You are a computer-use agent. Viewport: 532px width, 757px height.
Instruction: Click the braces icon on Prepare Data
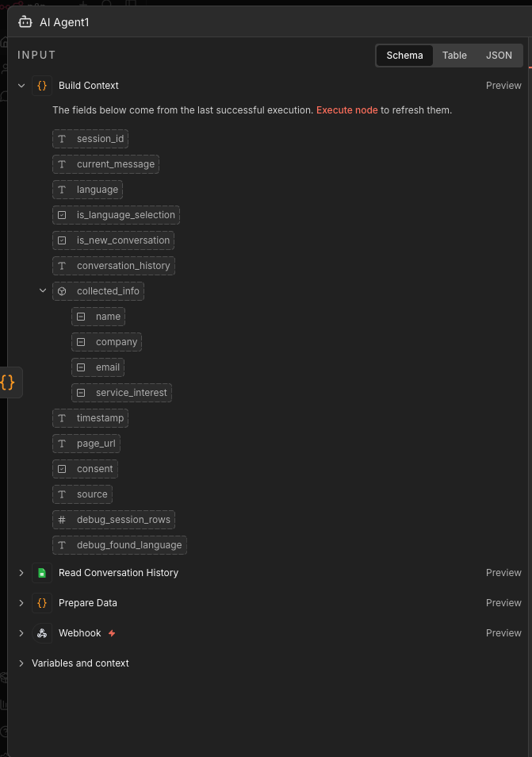click(42, 602)
